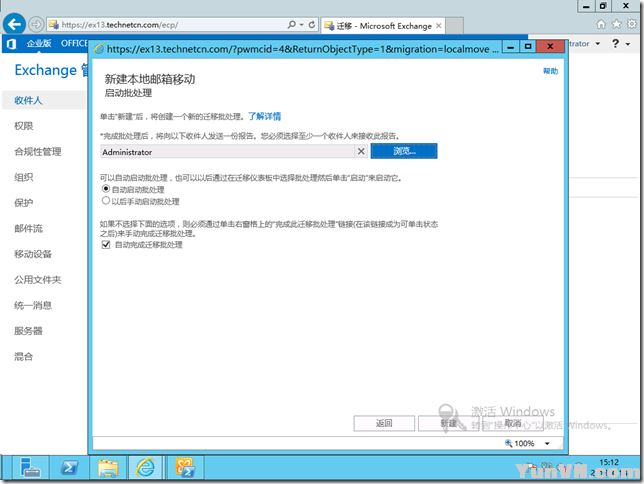Open the IE home icon

[x=601, y=25]
